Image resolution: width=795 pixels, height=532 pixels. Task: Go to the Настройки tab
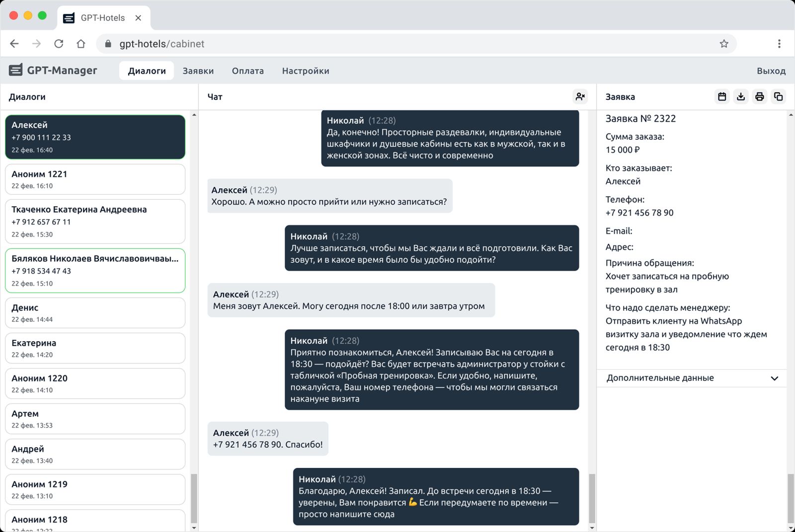(305, 71)
